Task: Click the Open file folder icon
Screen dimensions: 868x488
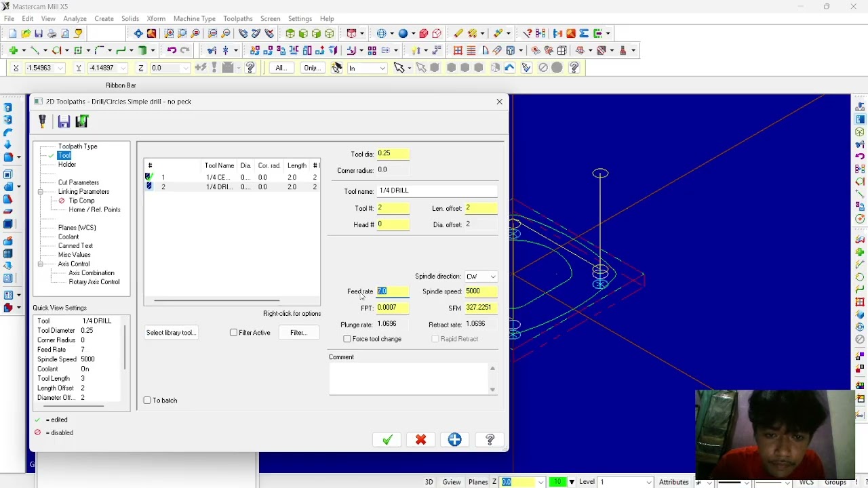Action: click(26, 33)
